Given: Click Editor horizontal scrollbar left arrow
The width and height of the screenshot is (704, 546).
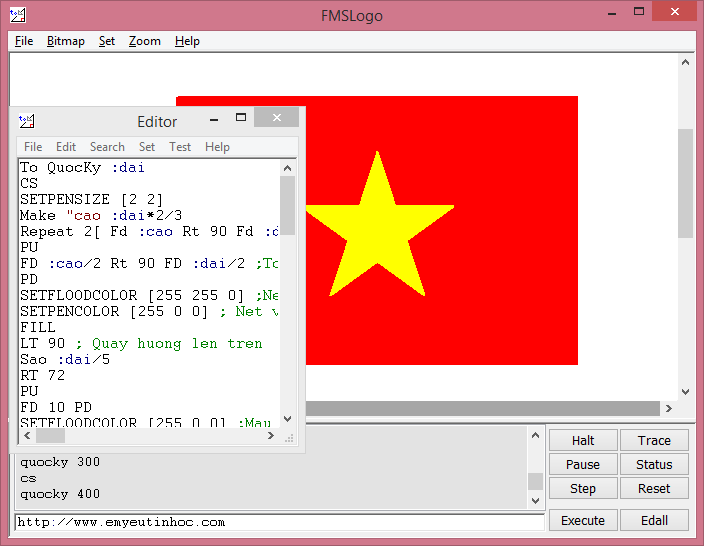Looking at the screenshot, I should (x=27, y=436).
